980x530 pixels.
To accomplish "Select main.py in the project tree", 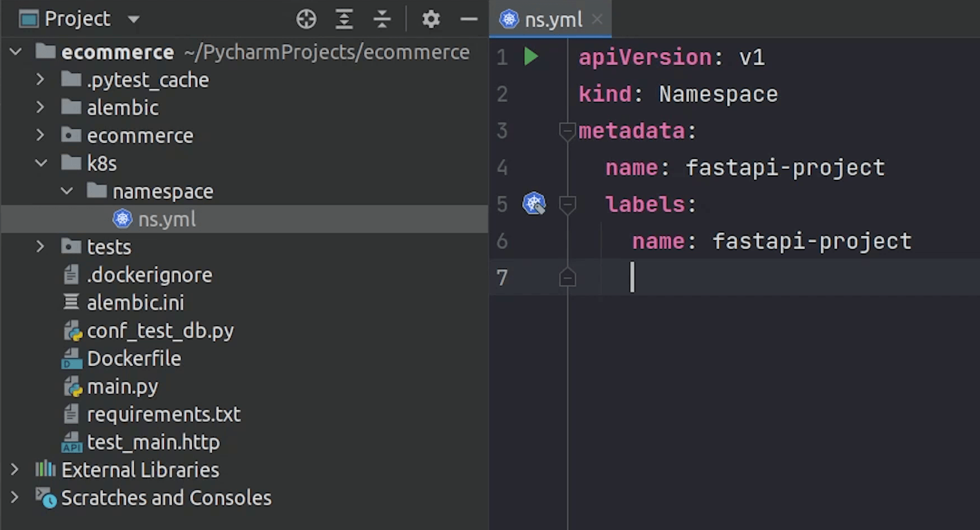I will 122,387.
